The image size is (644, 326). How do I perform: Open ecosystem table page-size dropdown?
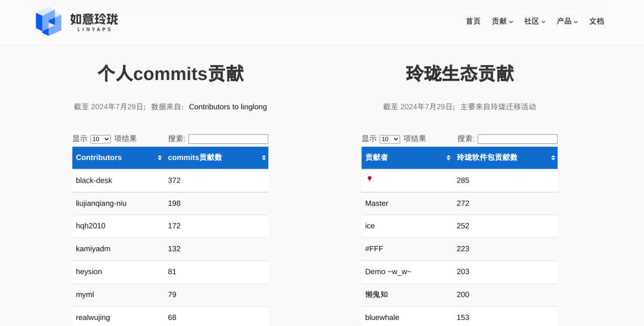click(x=389, y=139)
